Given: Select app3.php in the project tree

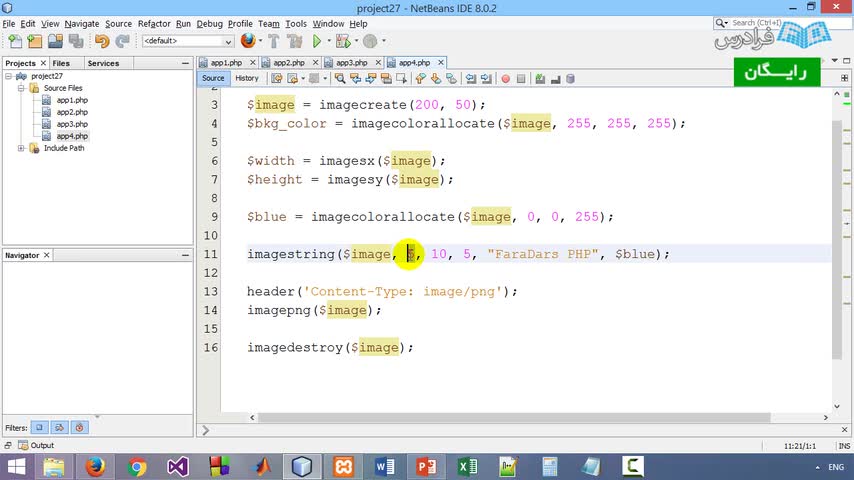Looking at the screenshot, I should (x=72, y=124).
